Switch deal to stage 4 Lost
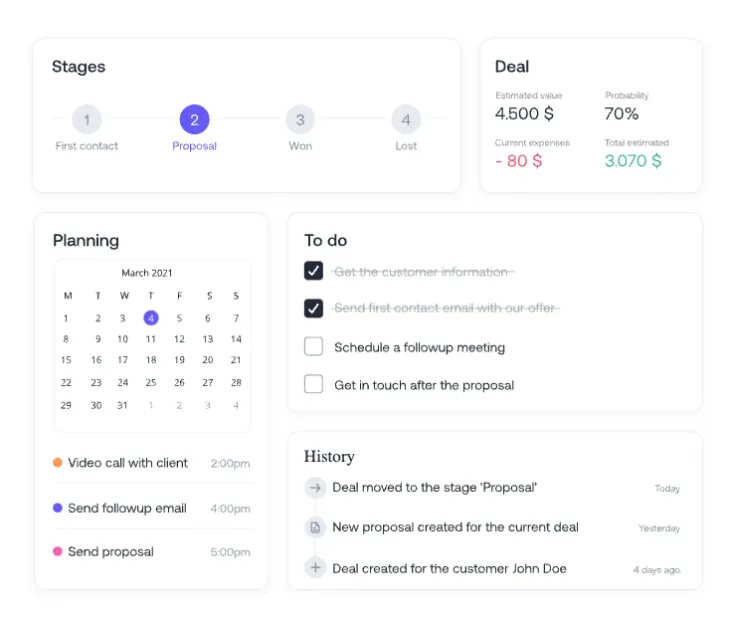Screen dimensions: 730x622 pos(406,120)
